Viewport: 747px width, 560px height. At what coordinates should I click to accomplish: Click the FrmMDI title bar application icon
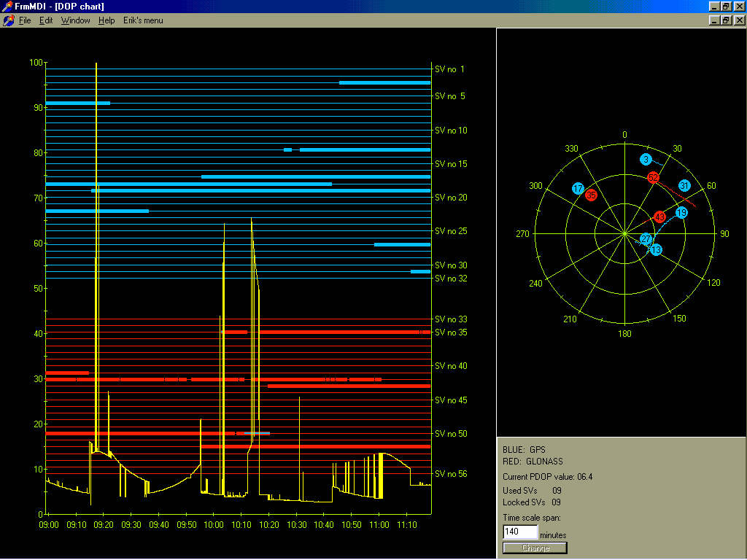[7, 6]
